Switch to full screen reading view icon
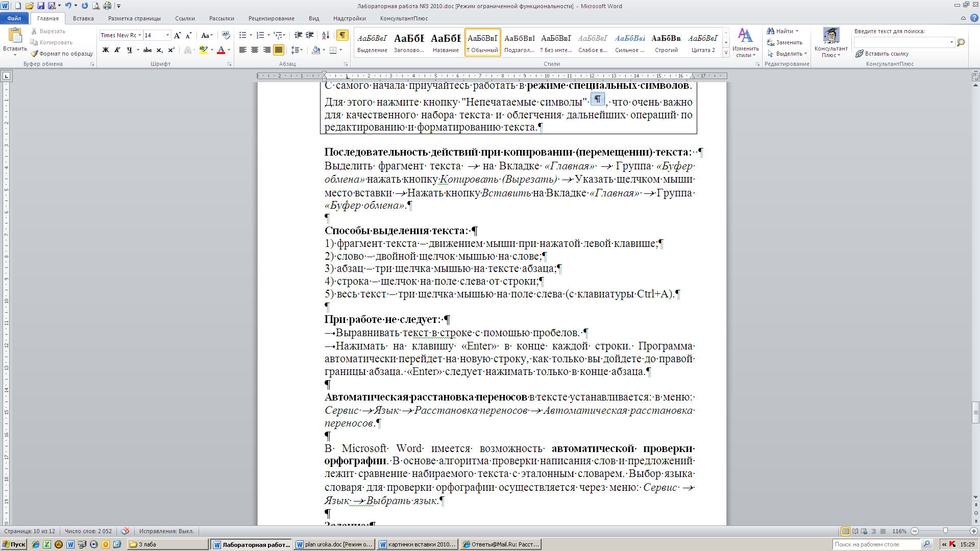This screenshot has width=980, height=551. click(855, 531)
